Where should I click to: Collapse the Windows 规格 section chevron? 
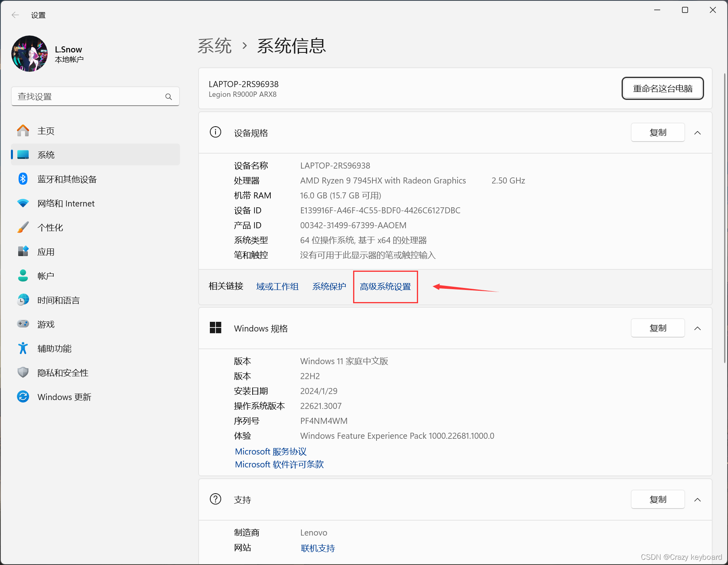tap(697, 328)
